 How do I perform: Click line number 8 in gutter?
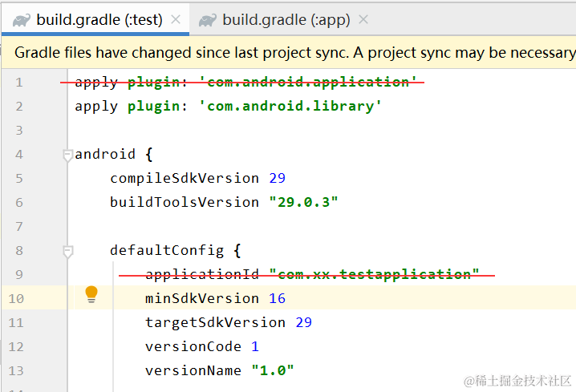tap(19, 251)
